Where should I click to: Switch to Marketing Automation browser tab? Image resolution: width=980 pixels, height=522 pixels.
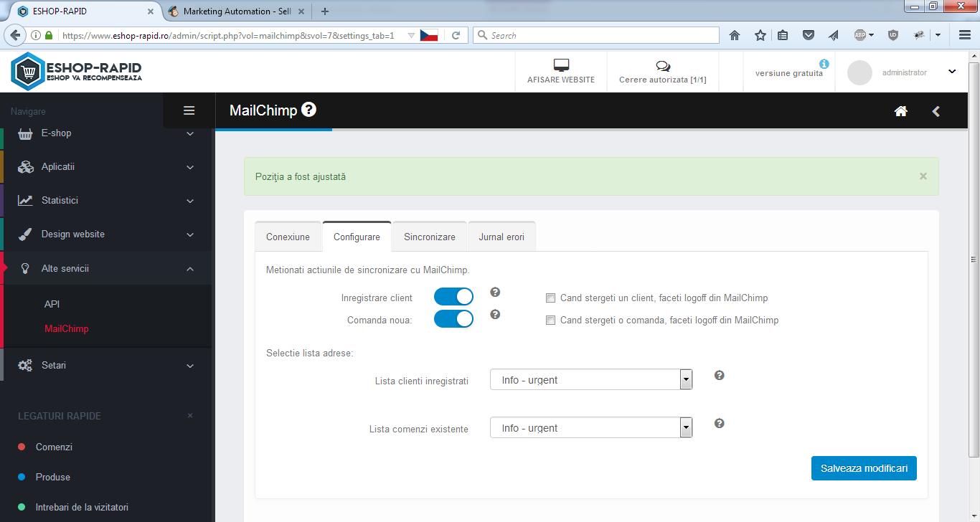coord(237,11)
